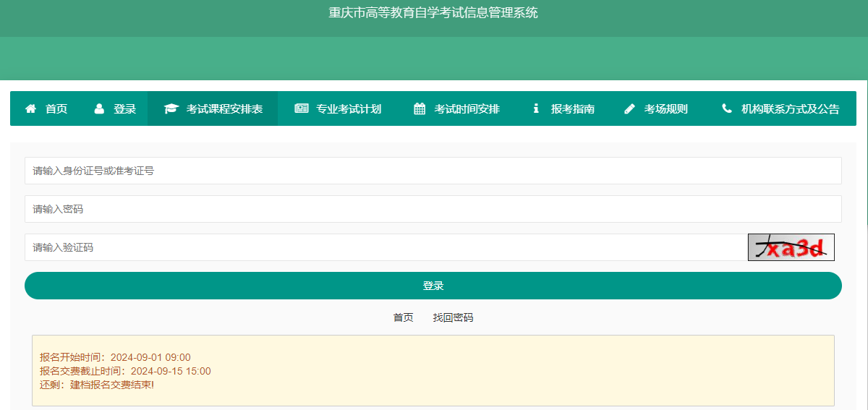
Task: Select 报考指南 in the navigation bar
Action: 573,109
